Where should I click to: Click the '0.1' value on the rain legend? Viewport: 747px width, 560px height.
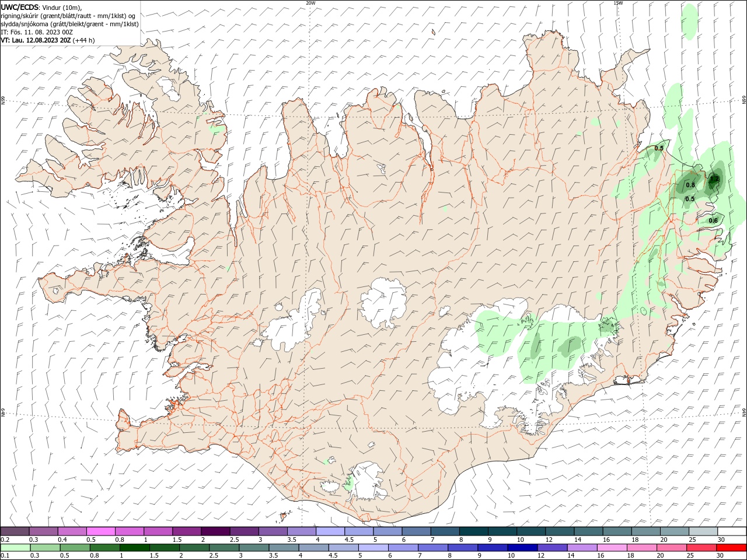coord(5,555)
